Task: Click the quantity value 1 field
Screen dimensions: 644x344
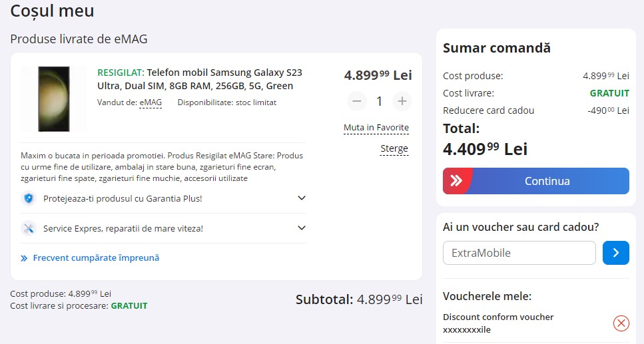Action: (380, 101)
